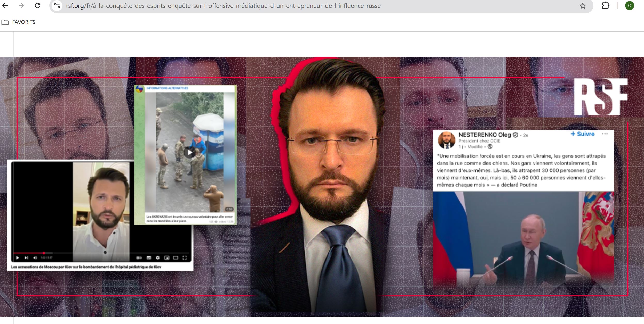644x324 pixels.
Task: Open site information icon beside the URL
Action: [x=57, y=6]
